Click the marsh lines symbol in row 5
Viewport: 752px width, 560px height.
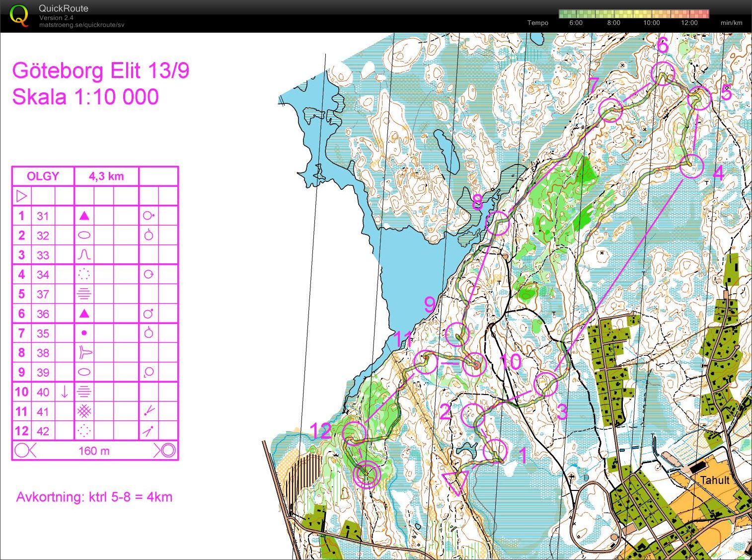point(84,294)
